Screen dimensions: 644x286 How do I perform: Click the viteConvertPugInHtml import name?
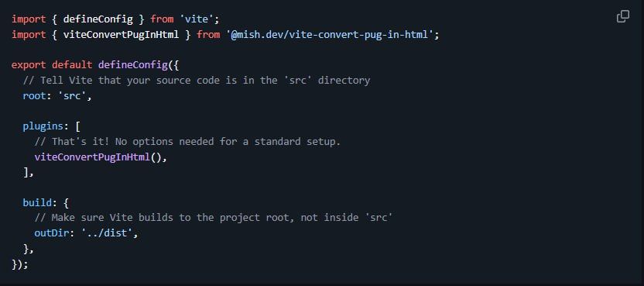(122, 35)
